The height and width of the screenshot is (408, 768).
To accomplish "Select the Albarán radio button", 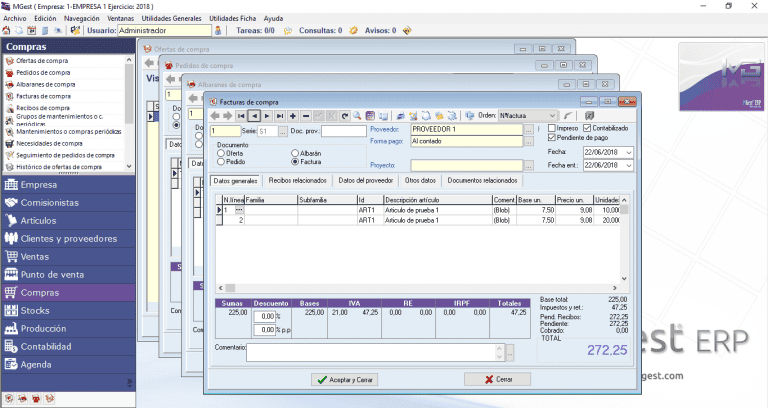I will (295, 153).
